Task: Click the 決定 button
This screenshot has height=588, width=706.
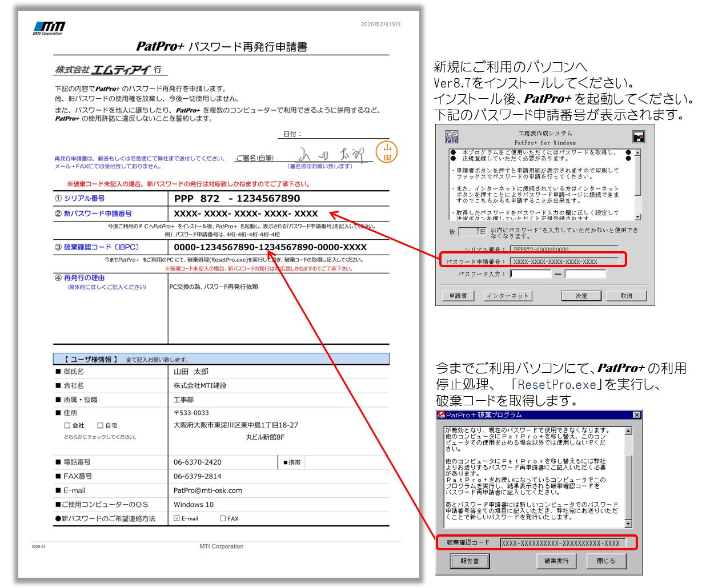Action: tap(581, 296)
